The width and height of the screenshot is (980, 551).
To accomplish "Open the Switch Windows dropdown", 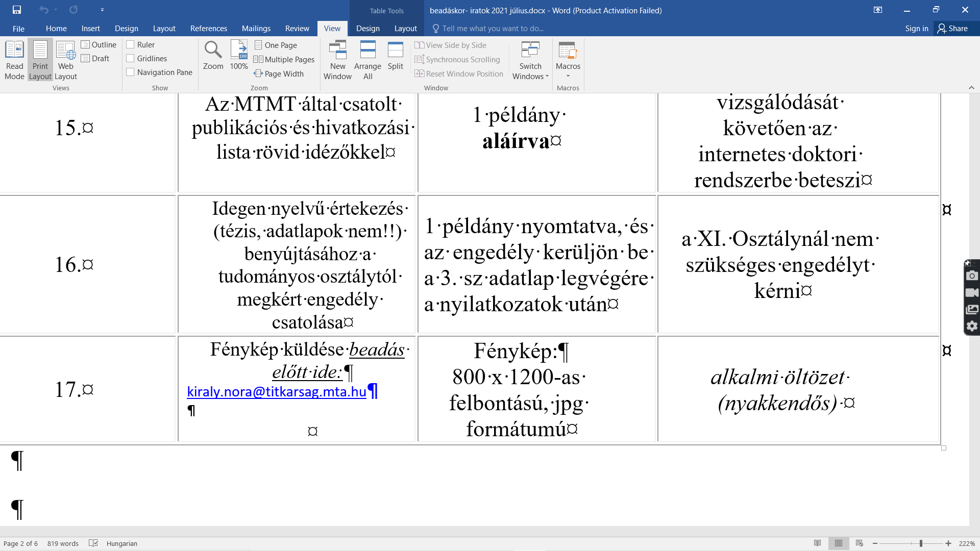I will pos(530,60).
